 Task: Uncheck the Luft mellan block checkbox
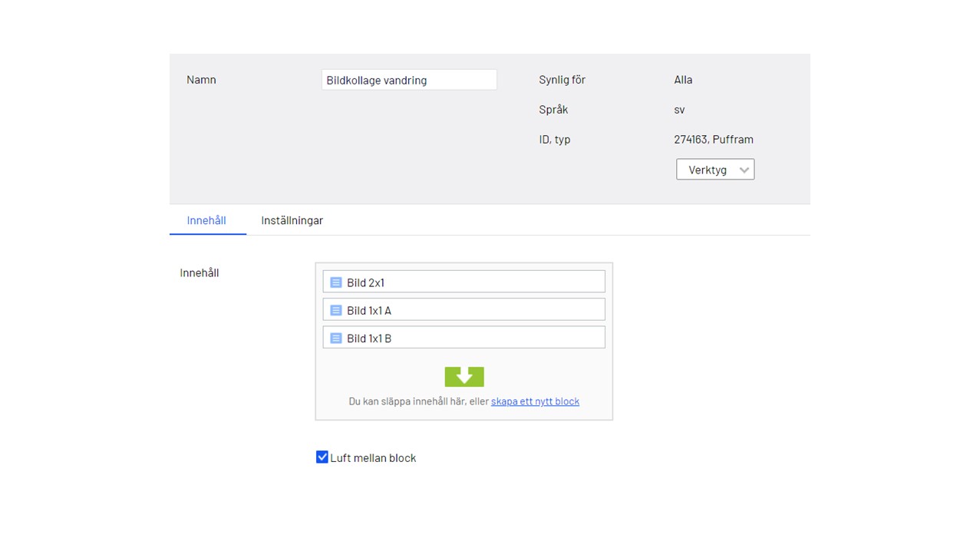(322, 457)
